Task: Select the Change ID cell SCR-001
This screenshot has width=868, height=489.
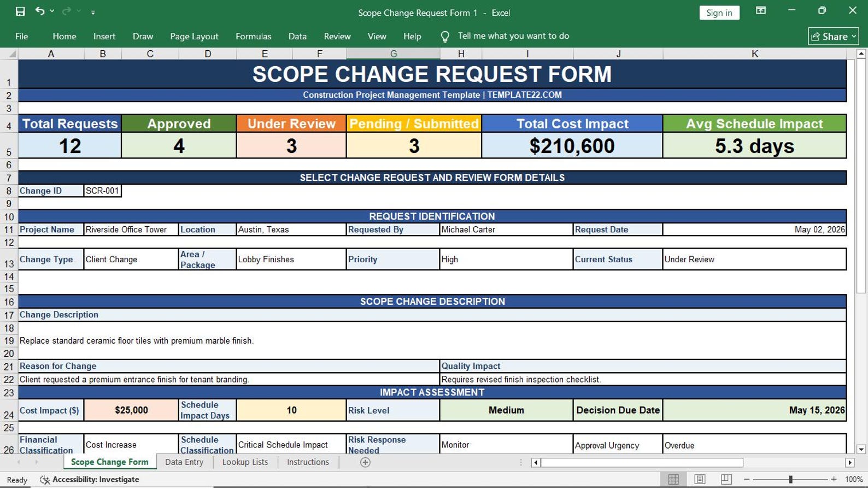Action: pyautogui.click(x=102, y=191)
